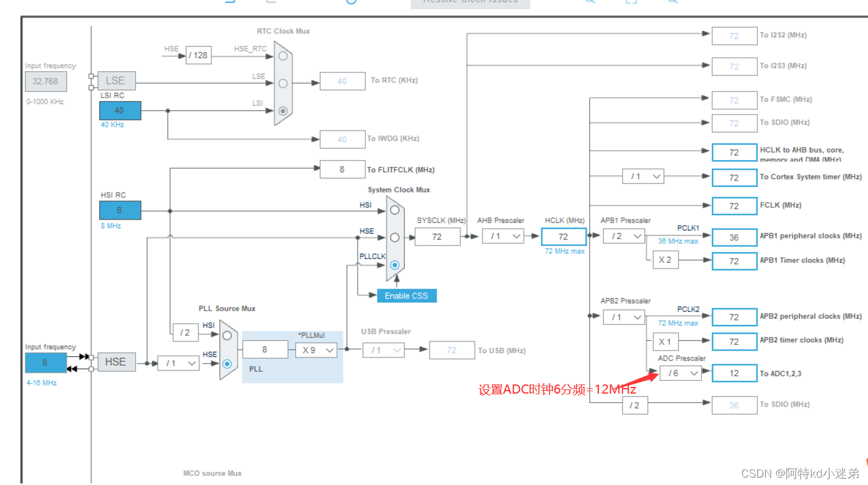Click the "*PLLMul" label
Viewport: 868px width, 485px height.
pyautogui.click(x=311, y=335)
